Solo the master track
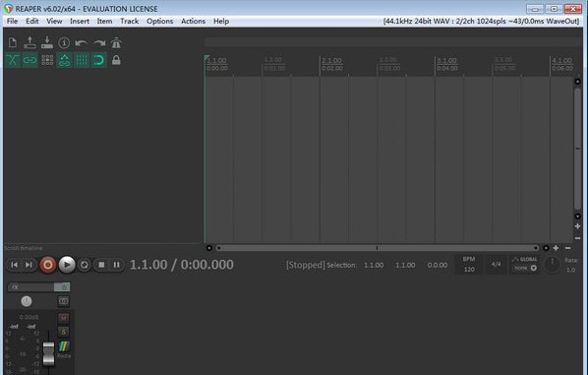Screen dimensions: 588x375 (x=63, y=332)
